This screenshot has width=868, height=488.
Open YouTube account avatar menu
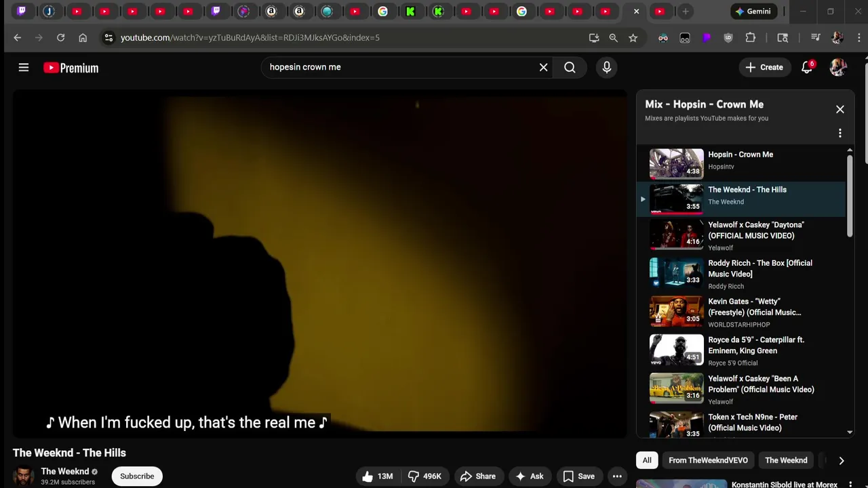pyautogui.click(x=838, y=67)
